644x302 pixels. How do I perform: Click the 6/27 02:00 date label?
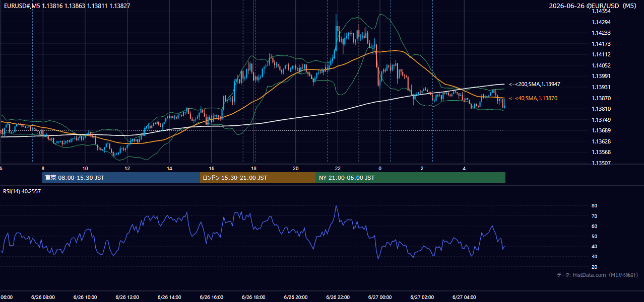[x=422, y=297]
